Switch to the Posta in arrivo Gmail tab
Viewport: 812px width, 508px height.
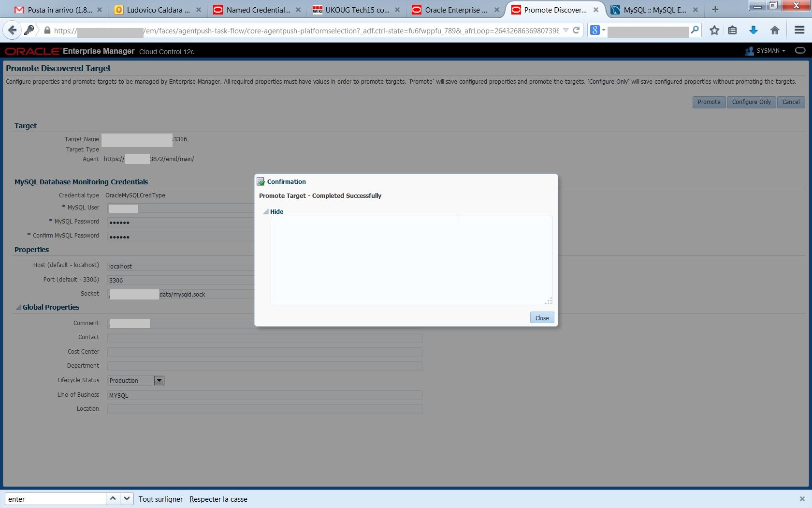pyautogui.click(x=58, y=10)
